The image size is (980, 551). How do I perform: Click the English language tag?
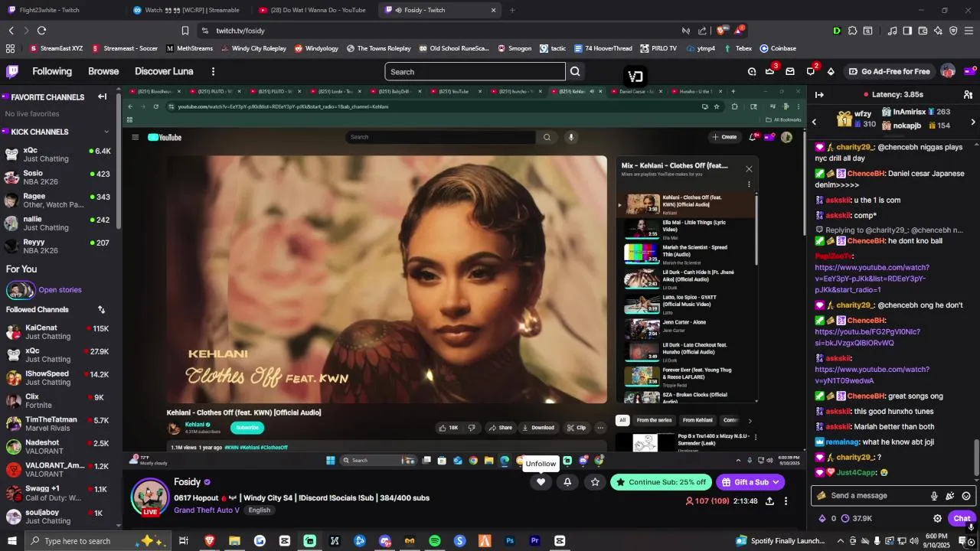(x=259, y=510)
